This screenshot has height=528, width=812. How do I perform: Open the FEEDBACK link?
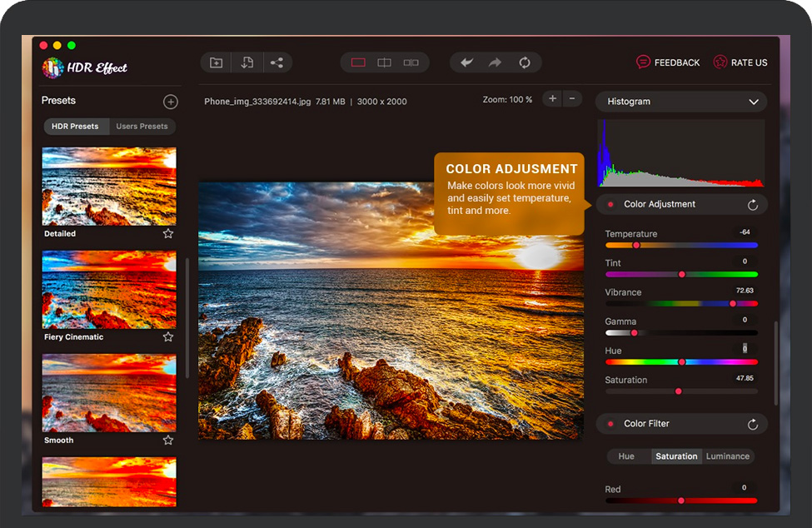668,62
